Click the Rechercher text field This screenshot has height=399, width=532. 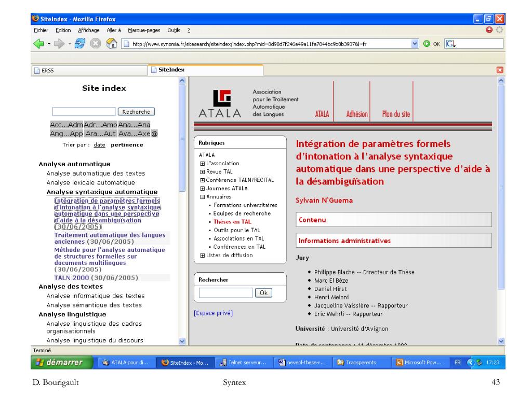(225, 293)
